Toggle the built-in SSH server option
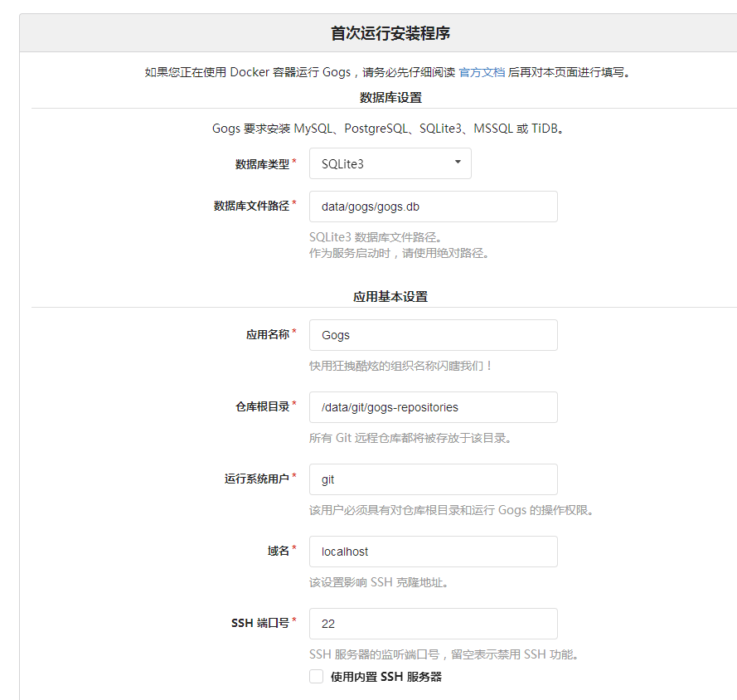 316,676
